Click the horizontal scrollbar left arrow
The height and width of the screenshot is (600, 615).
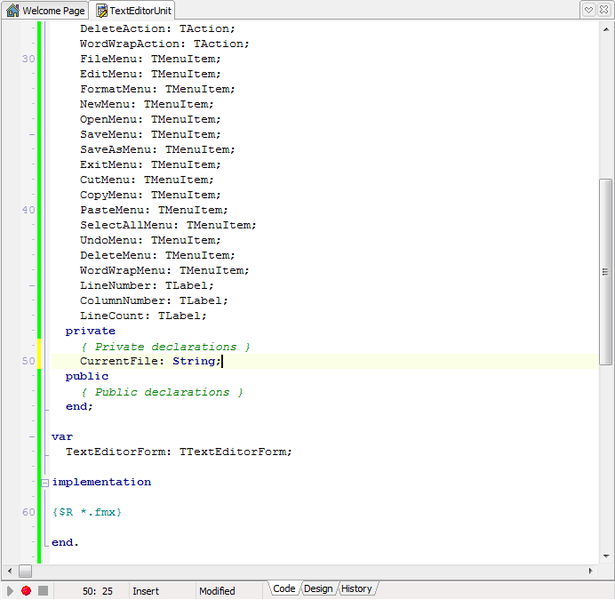point(10,571)
